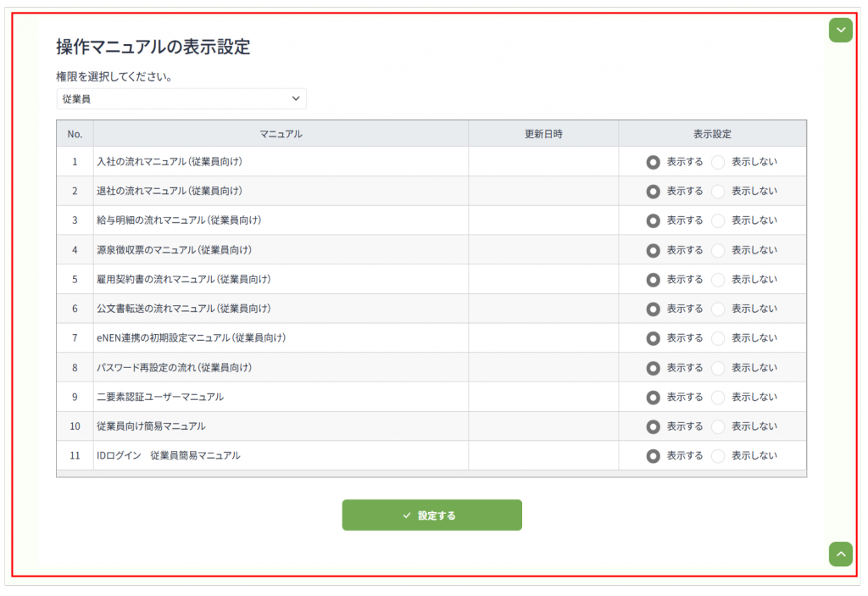Set IDログイン 従業員簡易マニュアル to 表示しない
The image size is (868, 596).
719,456
